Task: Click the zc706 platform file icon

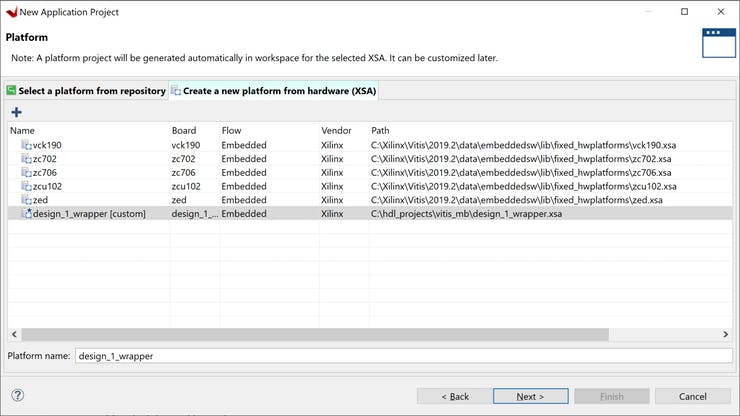Action: point(27,173)
